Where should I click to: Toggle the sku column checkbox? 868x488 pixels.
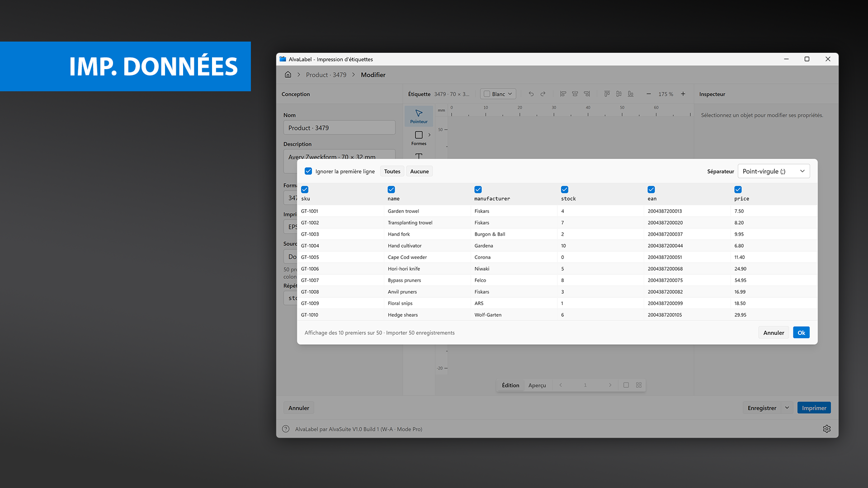click(305, 189)
